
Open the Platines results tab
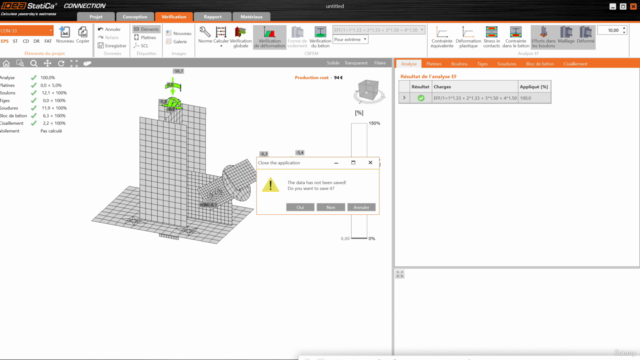[433, 64]
